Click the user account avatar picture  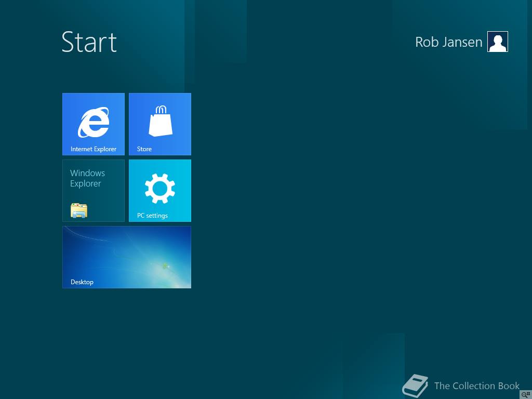coord(497,42)
